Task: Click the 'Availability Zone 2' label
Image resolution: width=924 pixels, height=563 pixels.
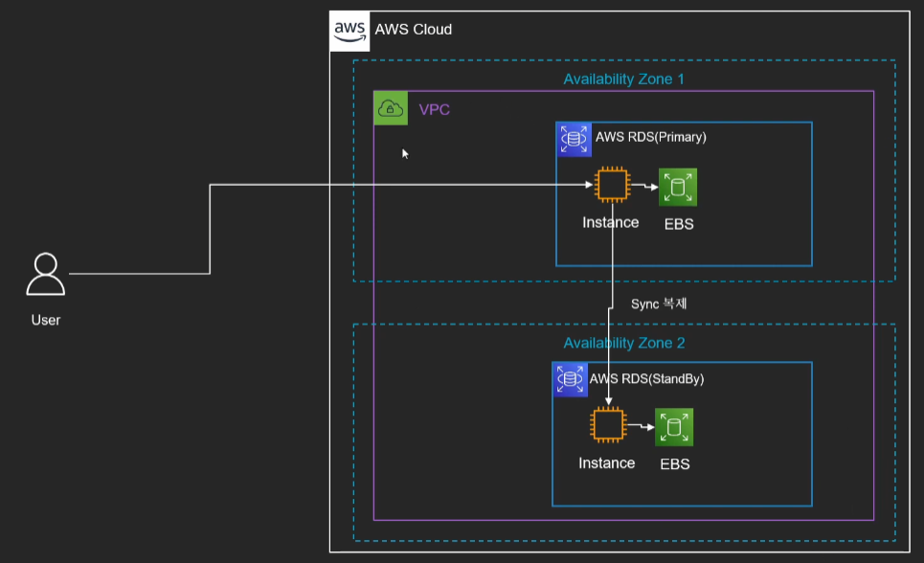Action: pyautogui.click(x=624, y=343)
